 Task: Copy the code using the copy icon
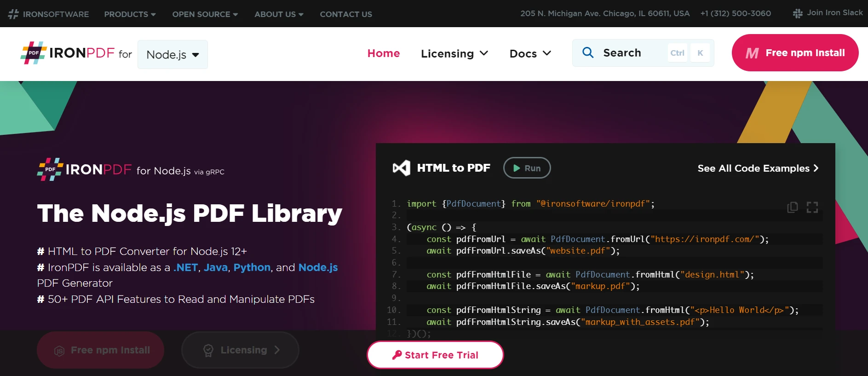coord(792,207)
